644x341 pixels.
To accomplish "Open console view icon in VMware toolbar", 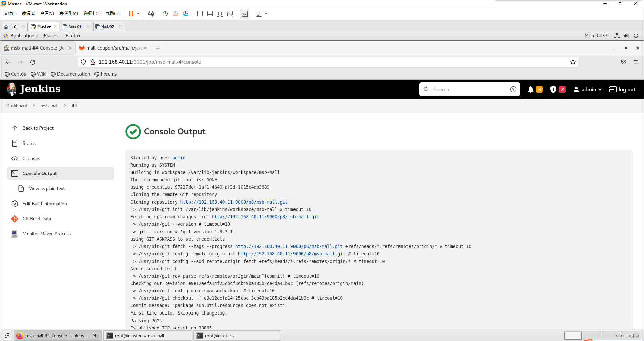I will click(x=245, y=14).
